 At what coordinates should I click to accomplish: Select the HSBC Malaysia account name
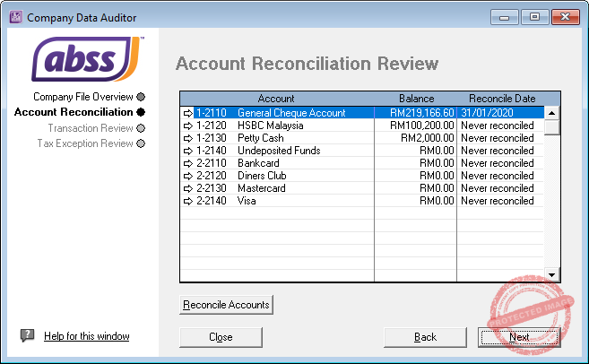pyautogui.click(x=271, y=126)
